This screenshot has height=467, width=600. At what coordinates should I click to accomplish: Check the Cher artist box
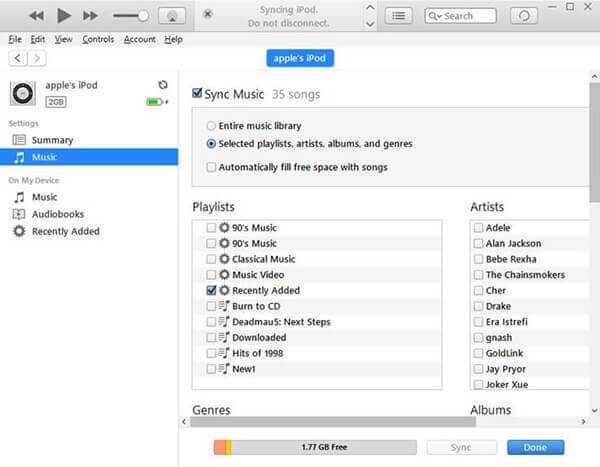point(478,291)
